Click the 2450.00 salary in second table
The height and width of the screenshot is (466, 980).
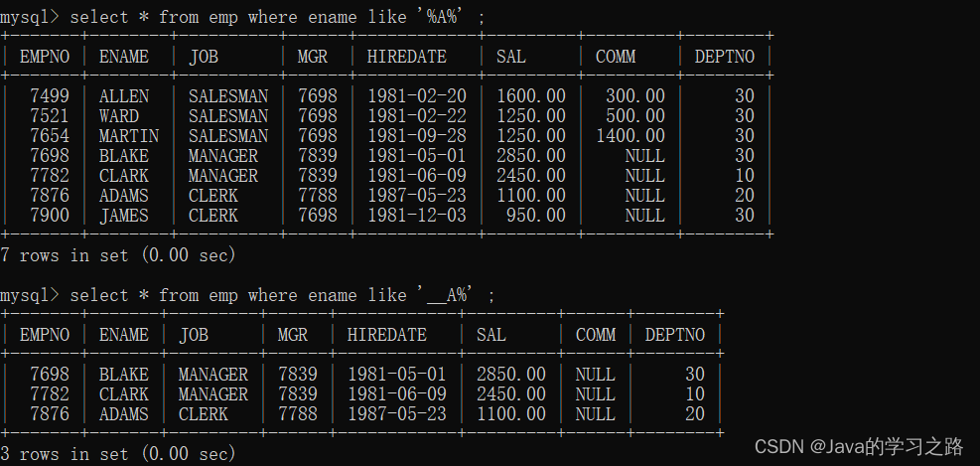click(x=511, y=394)
